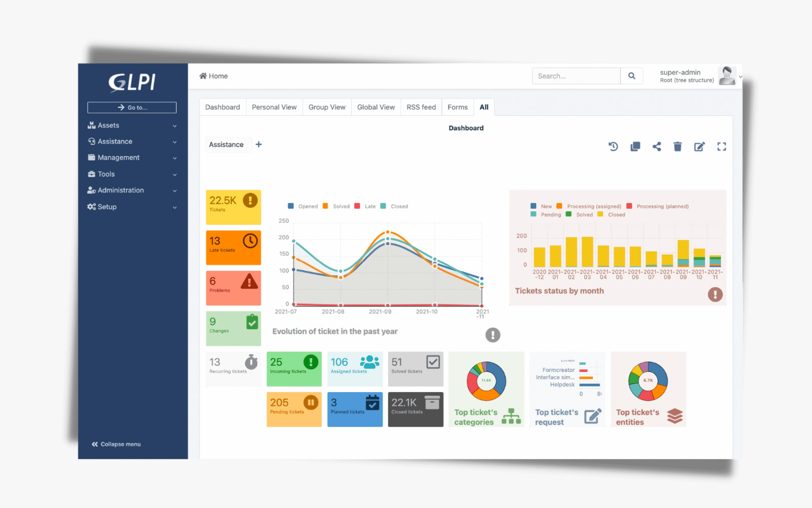Add a new dashboard with the plus icon

259,145
